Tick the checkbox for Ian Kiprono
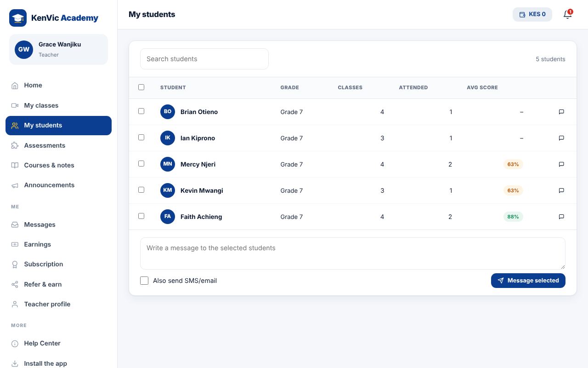 pyautogui.click(x=141, y=138)
